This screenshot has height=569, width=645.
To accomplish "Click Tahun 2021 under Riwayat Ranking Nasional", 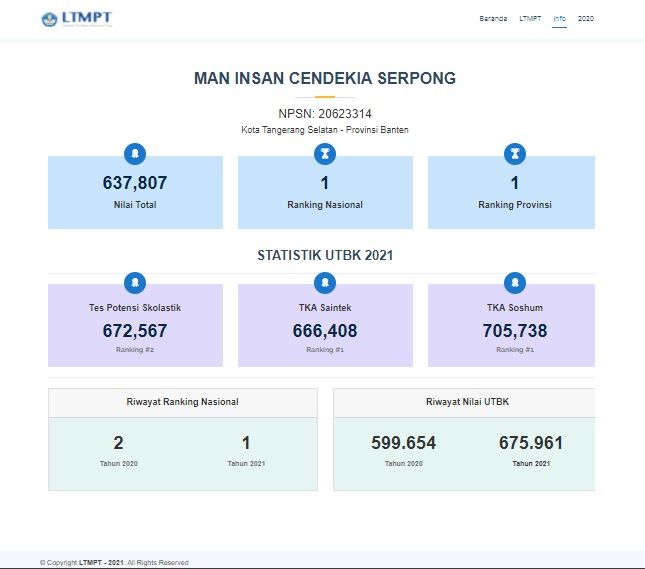I will pos(246,464).
